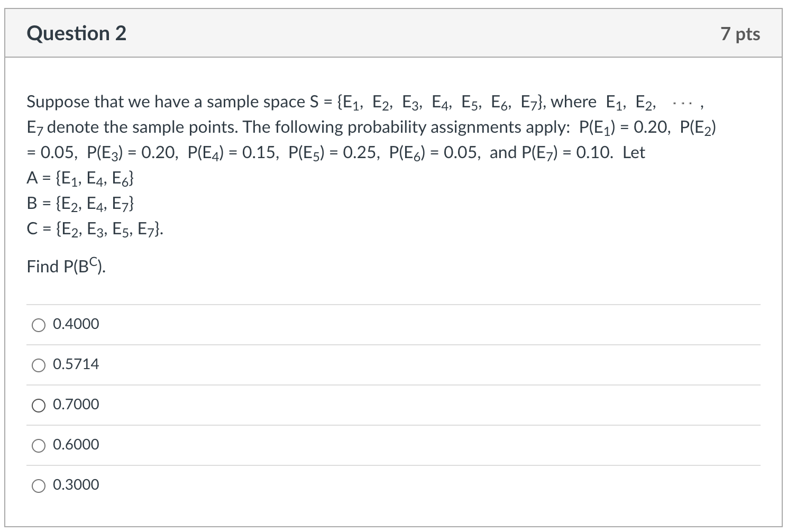This screenshot has height=532, width=787.
Task: Select the 0.7000 answer option
Action: pos(76,405)
